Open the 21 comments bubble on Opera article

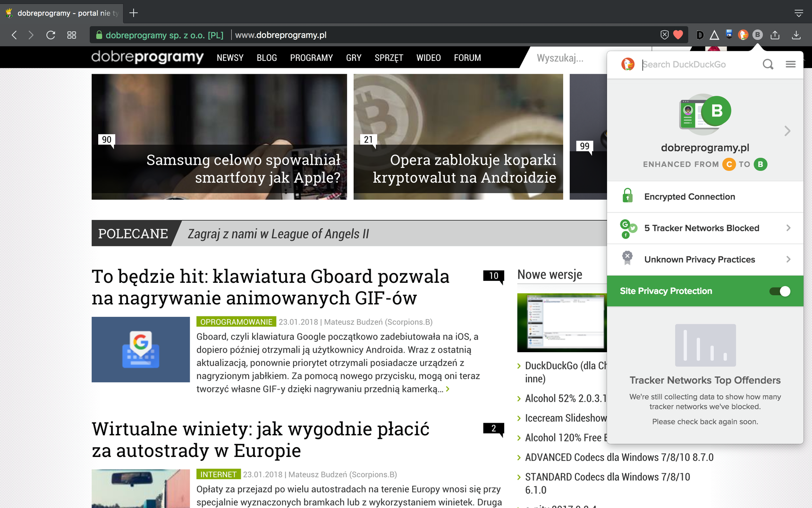pos(368,141)
